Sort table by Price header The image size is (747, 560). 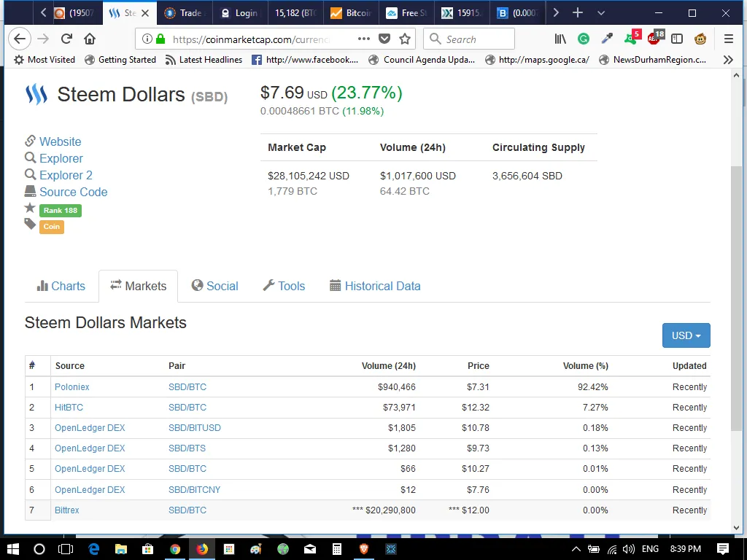[x=479, y=366]
